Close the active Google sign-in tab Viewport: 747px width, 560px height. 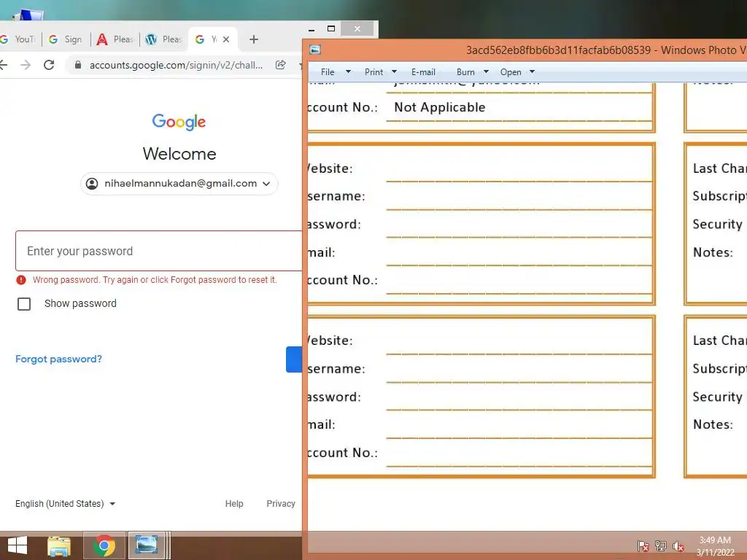pos(226,39)
